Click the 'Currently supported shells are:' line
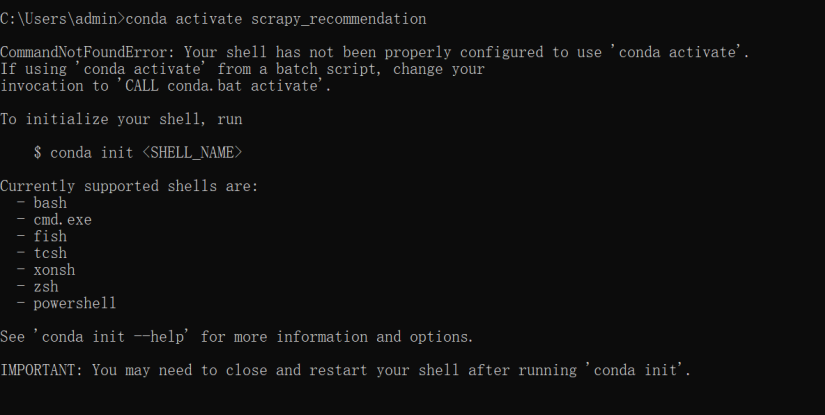 coord(129,186)
